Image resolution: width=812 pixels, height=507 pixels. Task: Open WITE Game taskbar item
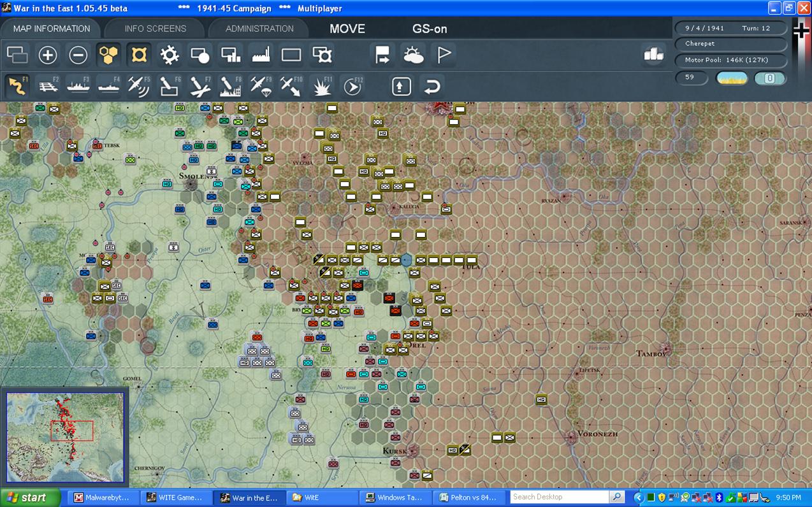point(175,497)
